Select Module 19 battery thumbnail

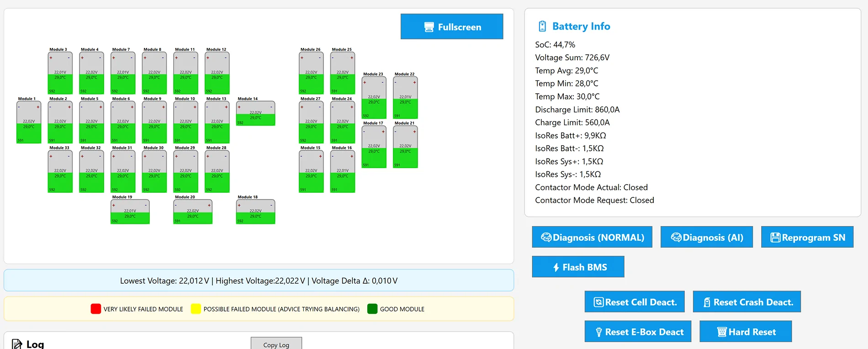coord(130,212)
